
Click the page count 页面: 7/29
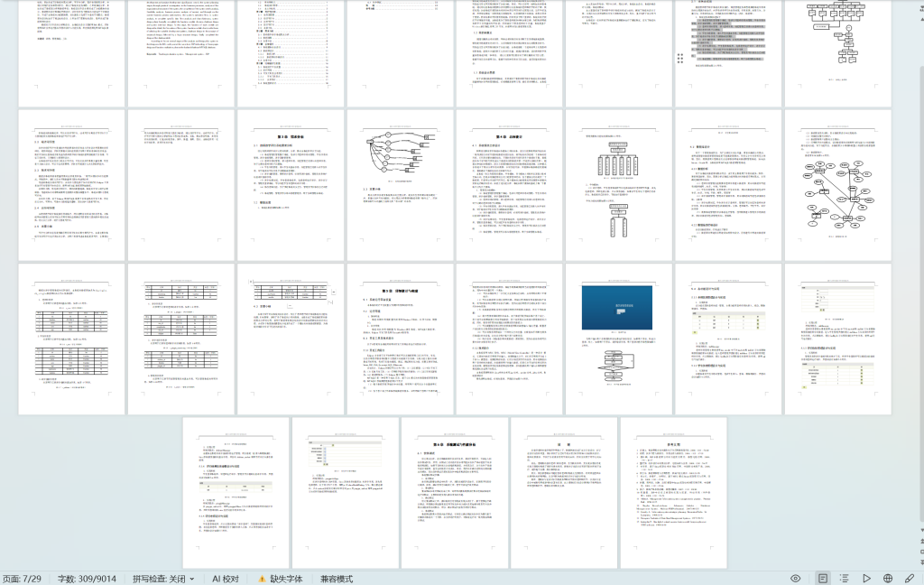(22, 579)
